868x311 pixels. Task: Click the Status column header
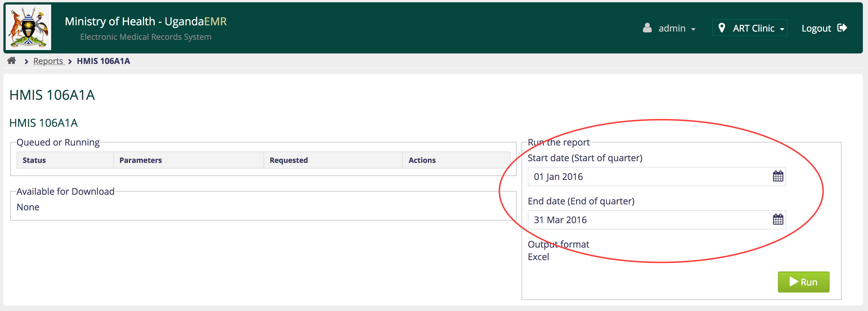click(34, 160)
